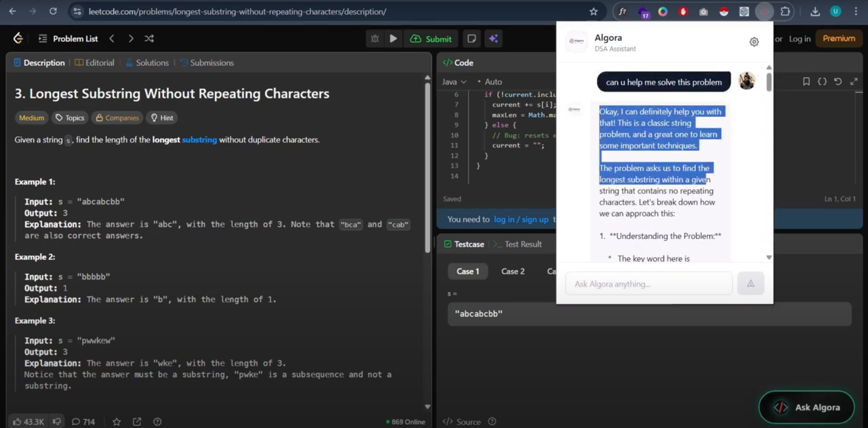Screen dimensions: 868x428
Task: Go to previous problem arrow
Action: pyautogui.click(x=112, y=38)
